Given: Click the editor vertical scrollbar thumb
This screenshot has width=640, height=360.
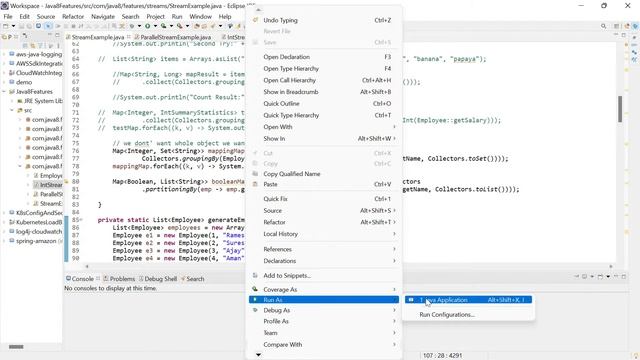Looking at the screenshot, I should (x=620, y=109).
